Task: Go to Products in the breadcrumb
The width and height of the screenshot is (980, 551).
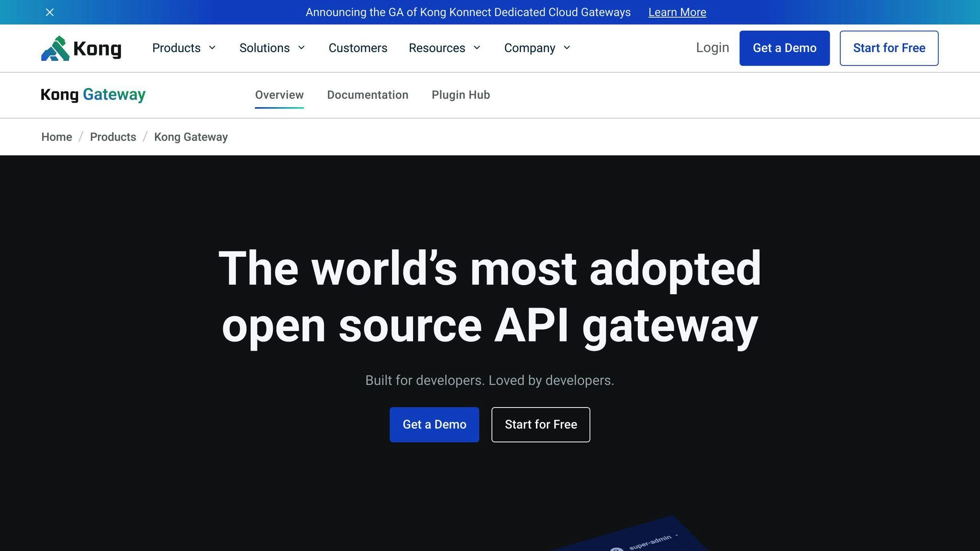Action: click(113, 137)
